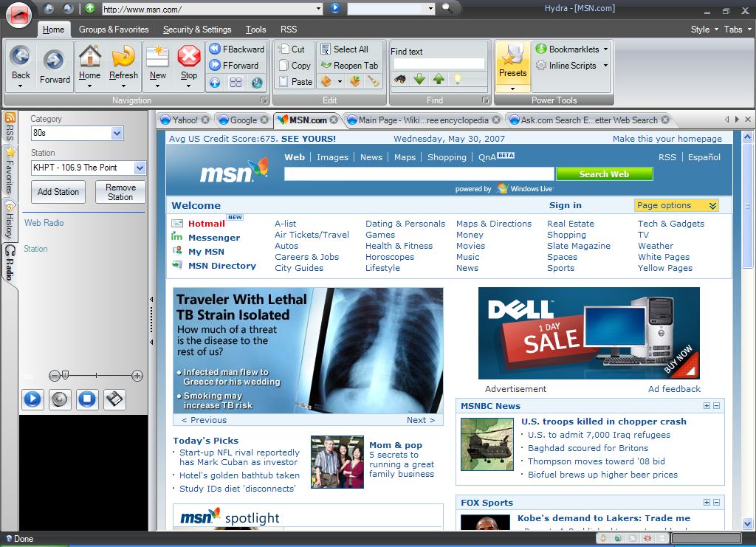
Task: Open the Style dropdown menu
Action: [x=704, y=30]
